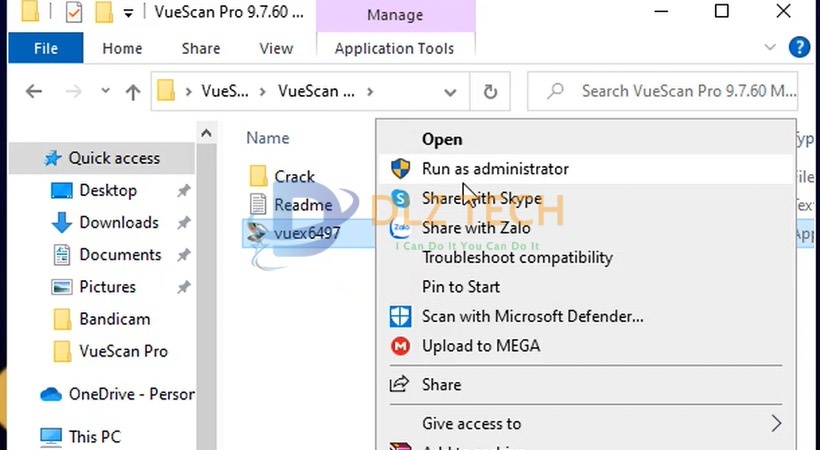Click the Refresh address bar button

[x=490, y=92]
